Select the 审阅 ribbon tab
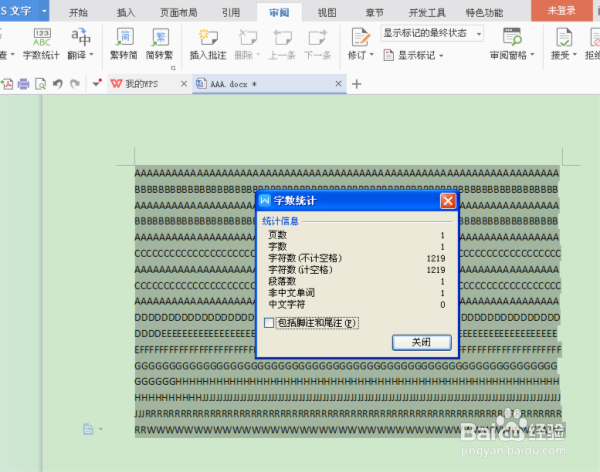This screenshot has width=600, height=472. (279, 13)
